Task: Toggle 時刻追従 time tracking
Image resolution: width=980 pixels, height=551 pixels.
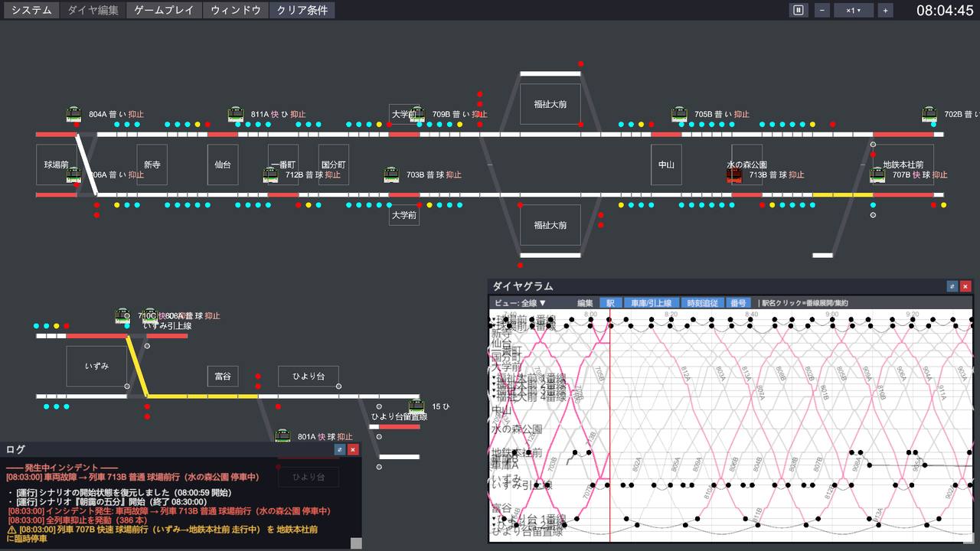Action: pos(702,303)
